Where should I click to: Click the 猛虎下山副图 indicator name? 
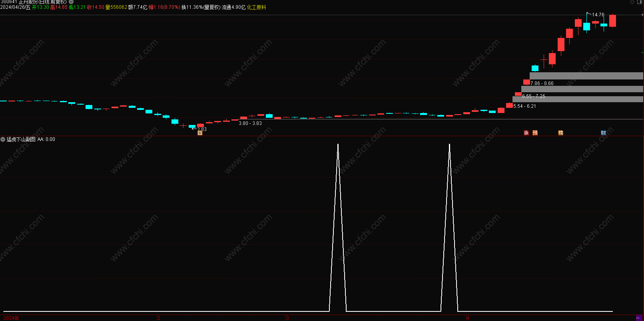[21, 139]
